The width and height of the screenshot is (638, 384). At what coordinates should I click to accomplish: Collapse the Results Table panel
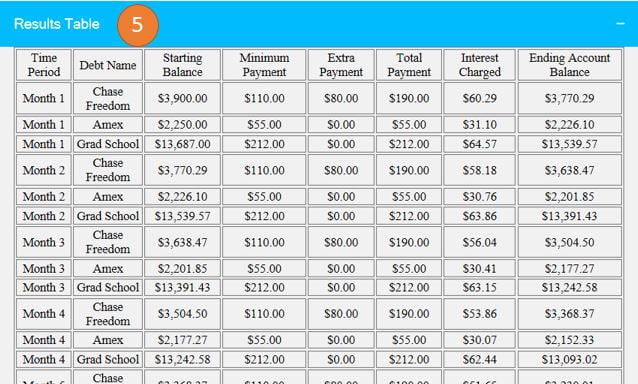(x=620, y=24)
